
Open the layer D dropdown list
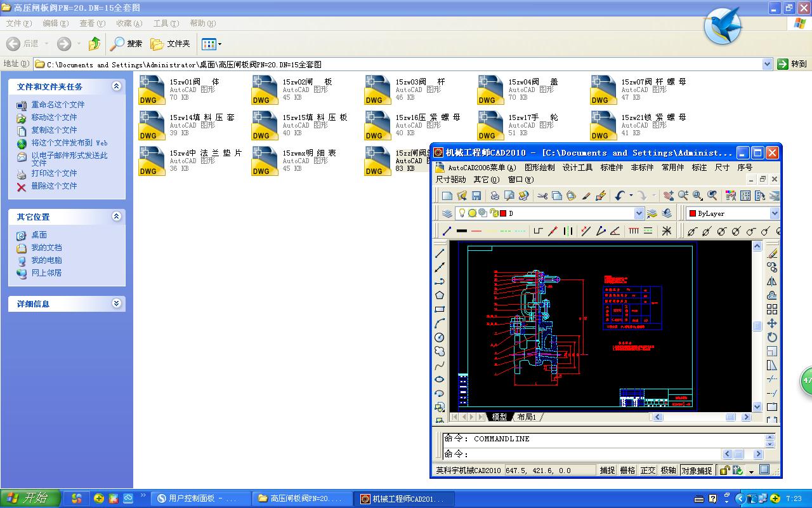point(639,213)
